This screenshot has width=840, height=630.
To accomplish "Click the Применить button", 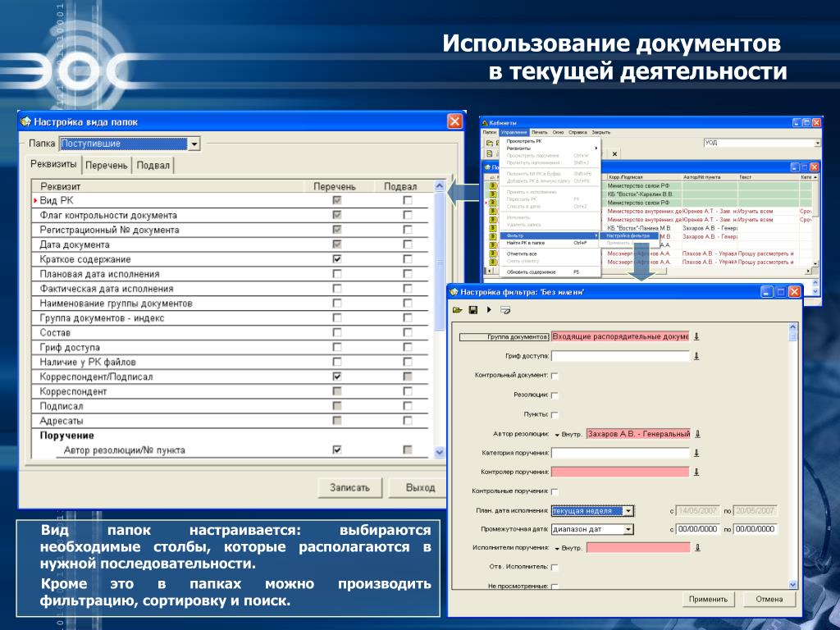I will [708, 599].
